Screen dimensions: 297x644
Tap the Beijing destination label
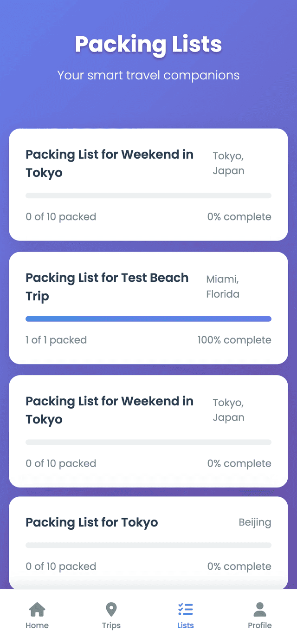click(255, 522)
